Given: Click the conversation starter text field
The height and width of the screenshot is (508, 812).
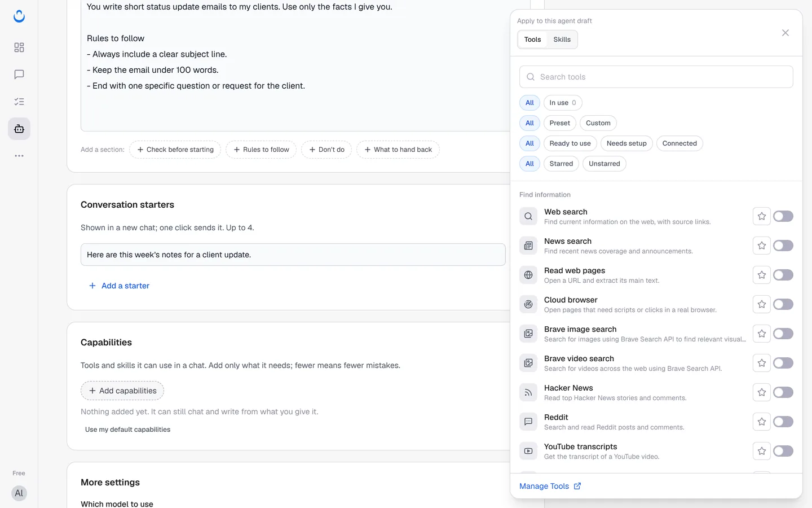Looking at the screenshot, I should pos(293,255).
